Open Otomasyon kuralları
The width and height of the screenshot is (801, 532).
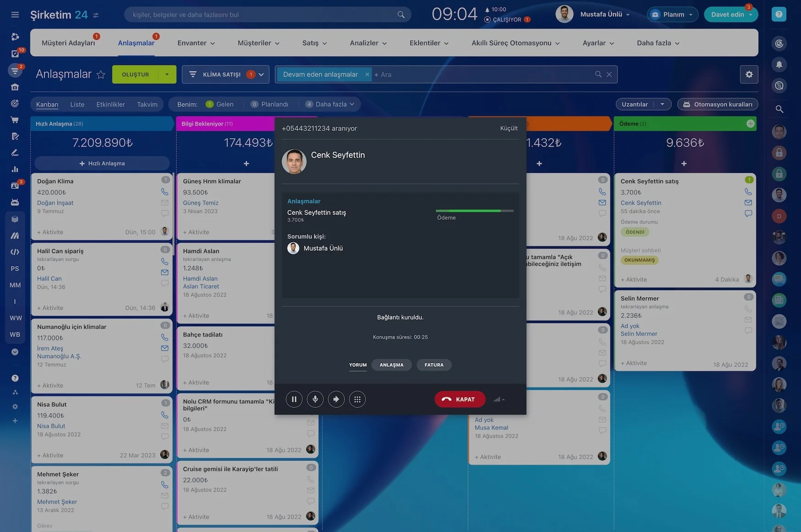click(718, 104)
